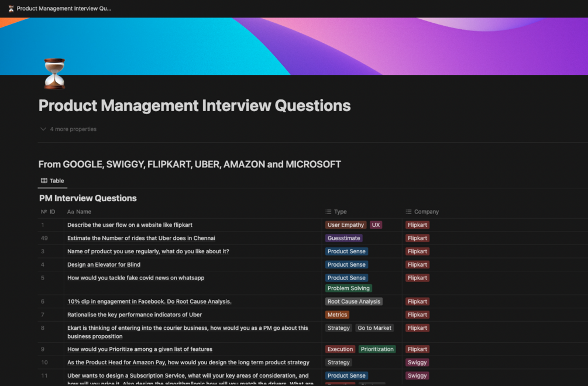
Task: Open 'As the Product Head for Amazon Pay' row
Action: click(x=188, y=363)
